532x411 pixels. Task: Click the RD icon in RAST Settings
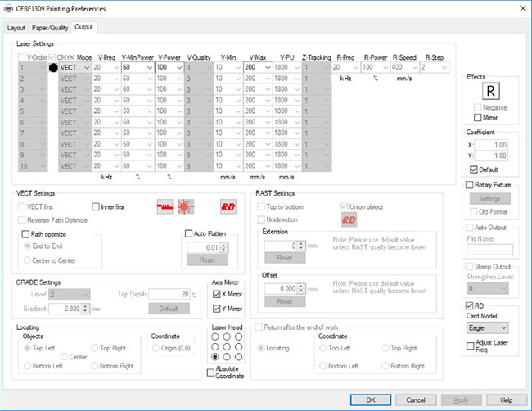[x=349, y=220]
